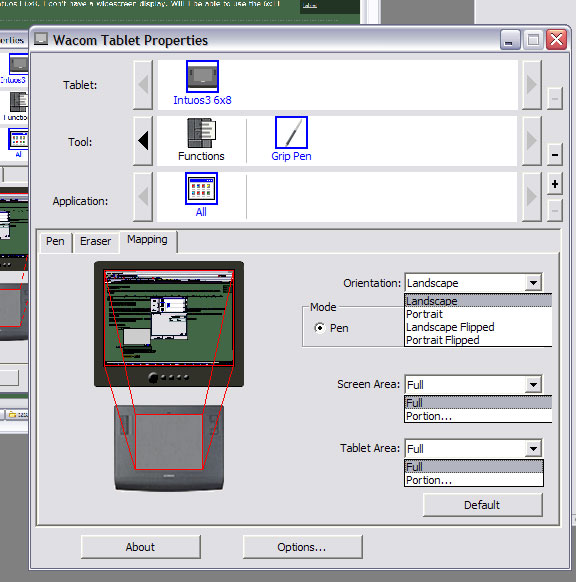Select the Functions tool icon
This screenshot has height=582, width=576.
coord(202,133)
